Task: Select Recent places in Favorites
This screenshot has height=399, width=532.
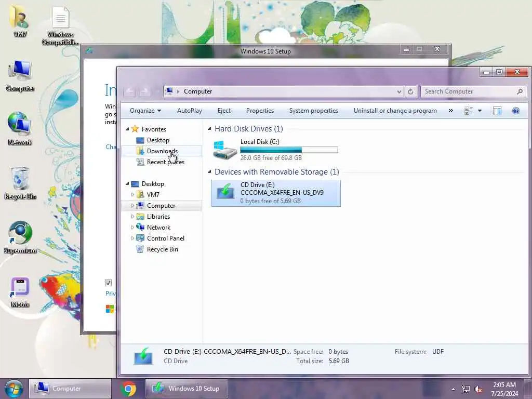Action: coord(166,162)
